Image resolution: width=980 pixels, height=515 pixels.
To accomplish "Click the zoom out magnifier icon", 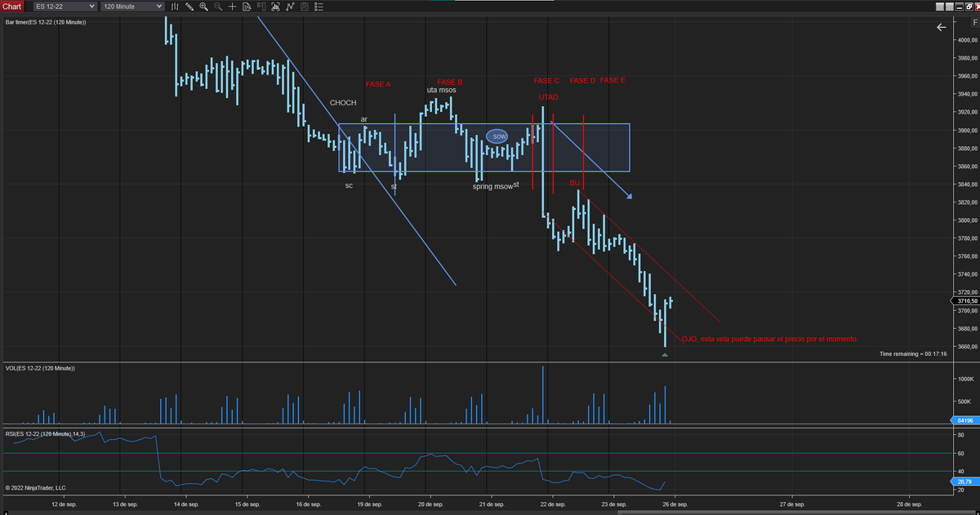I will (x=218, y=7).
